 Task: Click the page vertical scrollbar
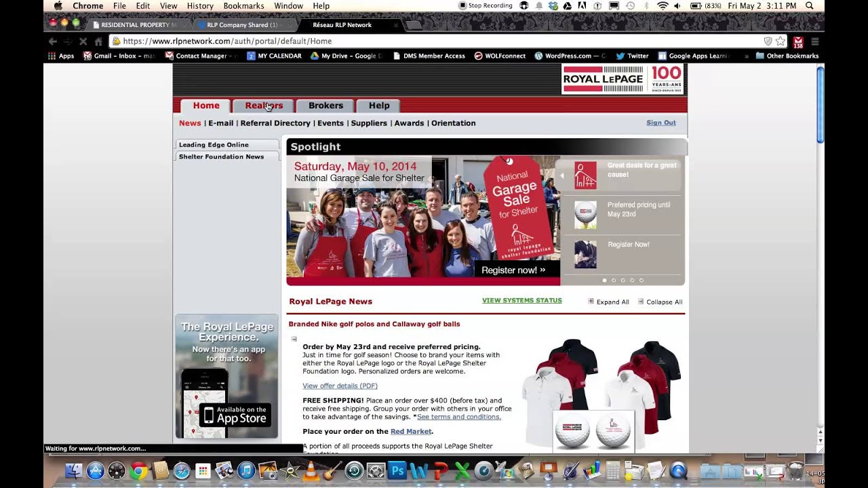coord(821,105)
